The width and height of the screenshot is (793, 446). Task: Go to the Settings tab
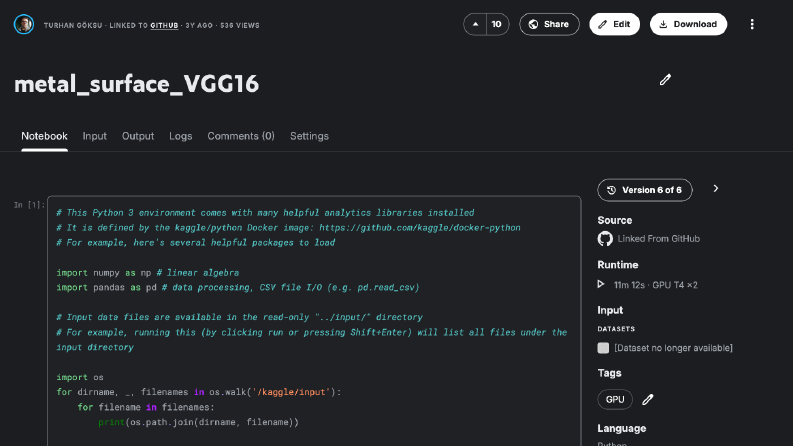[x=309, y=136]
